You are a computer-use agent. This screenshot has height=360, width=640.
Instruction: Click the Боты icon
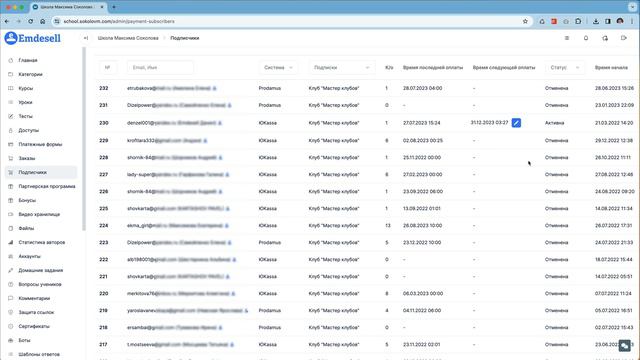[11, 340]
